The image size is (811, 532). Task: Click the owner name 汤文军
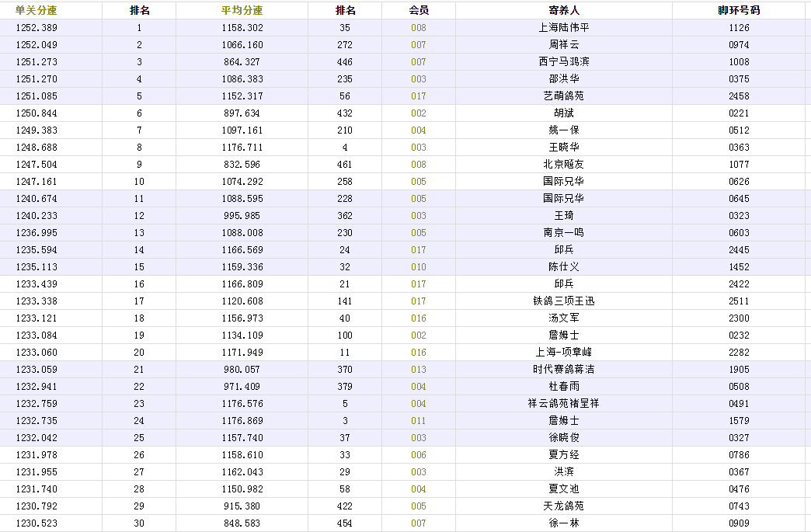(564, 318)
